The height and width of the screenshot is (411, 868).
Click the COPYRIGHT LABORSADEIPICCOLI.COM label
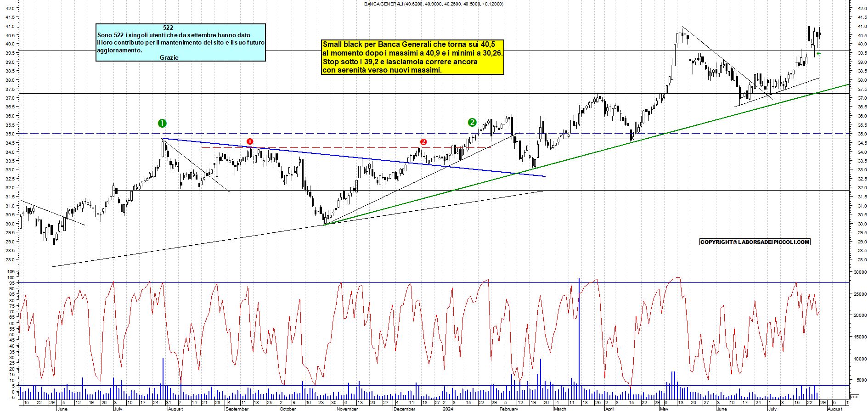point(755,242)
